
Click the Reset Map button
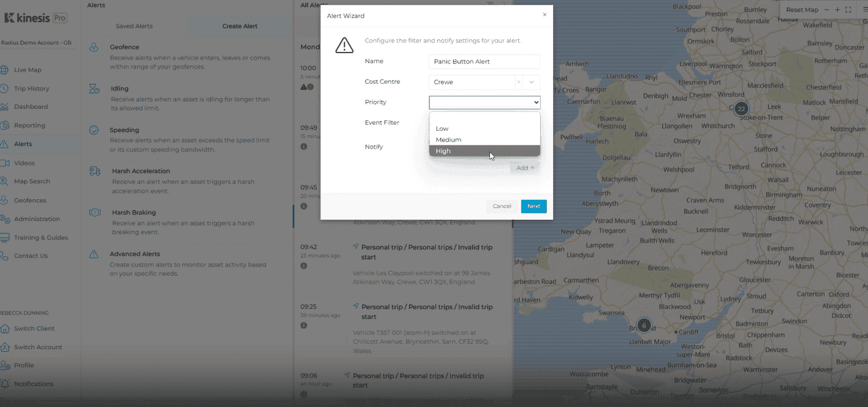(x=801, y=10)
